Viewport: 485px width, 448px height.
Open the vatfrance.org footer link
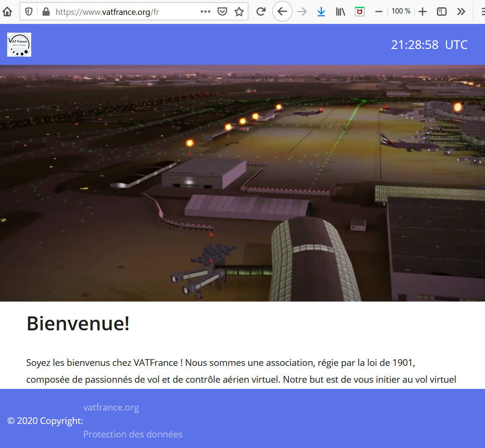(111, 407)
